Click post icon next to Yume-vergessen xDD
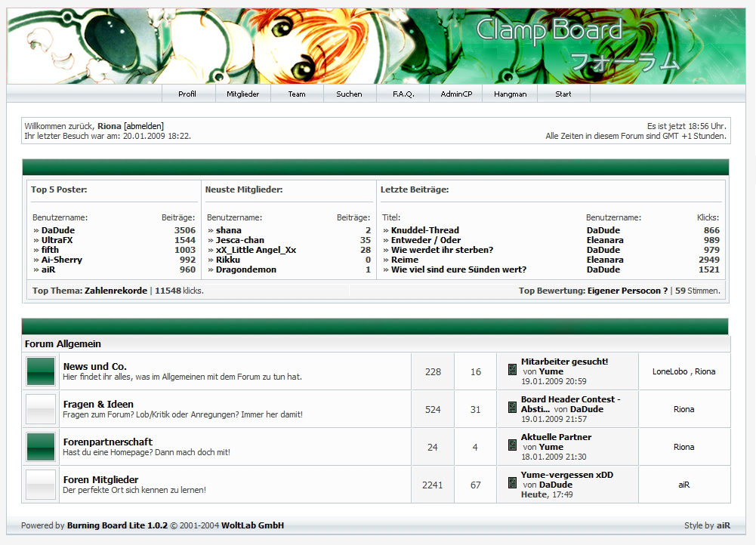756x545 pixels. 512,483
